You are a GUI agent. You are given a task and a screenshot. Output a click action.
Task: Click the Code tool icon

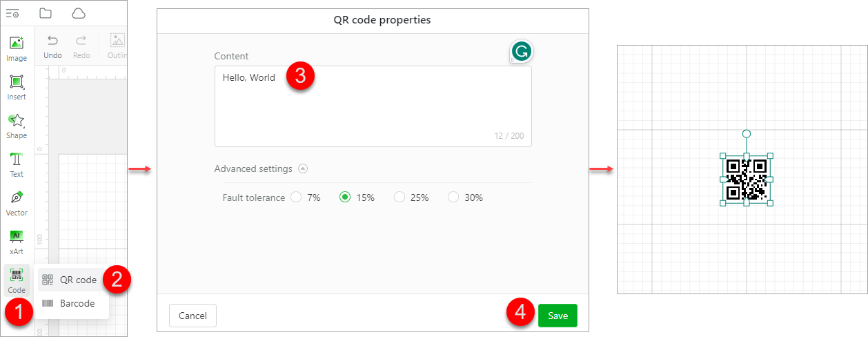tap(17, 278)
